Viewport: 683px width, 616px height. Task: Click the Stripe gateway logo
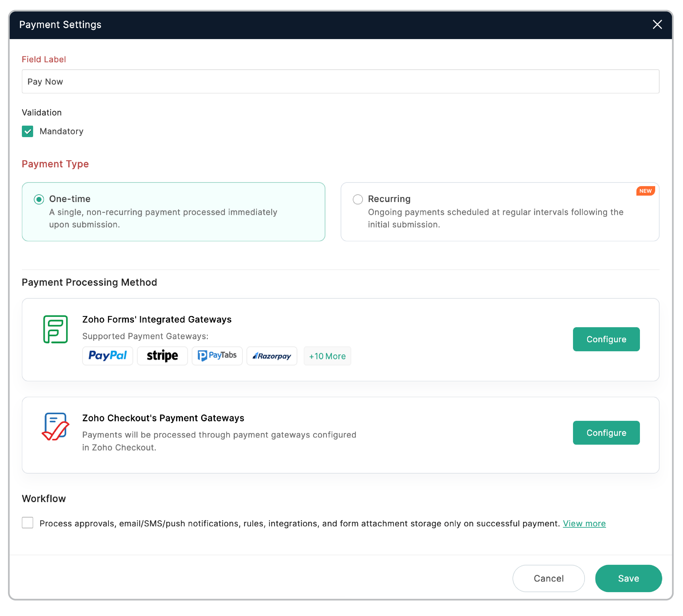pyautogui.click(x=162, y=356)
